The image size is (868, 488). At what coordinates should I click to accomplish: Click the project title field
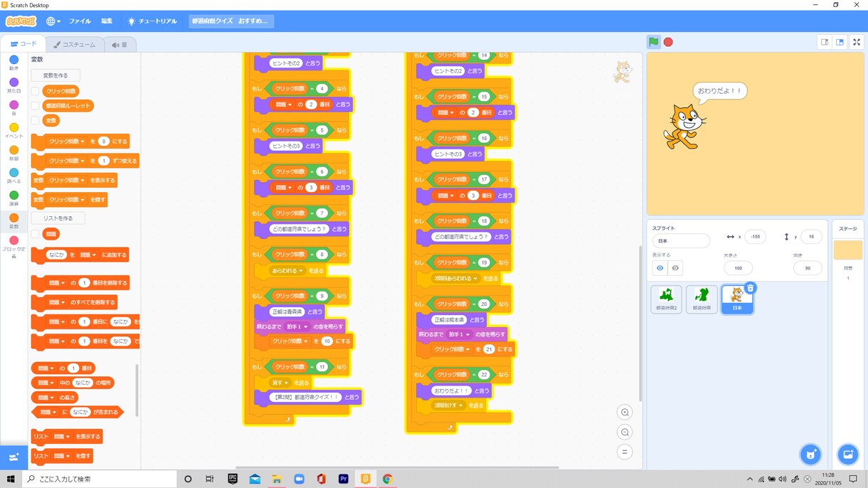[231, 21]
